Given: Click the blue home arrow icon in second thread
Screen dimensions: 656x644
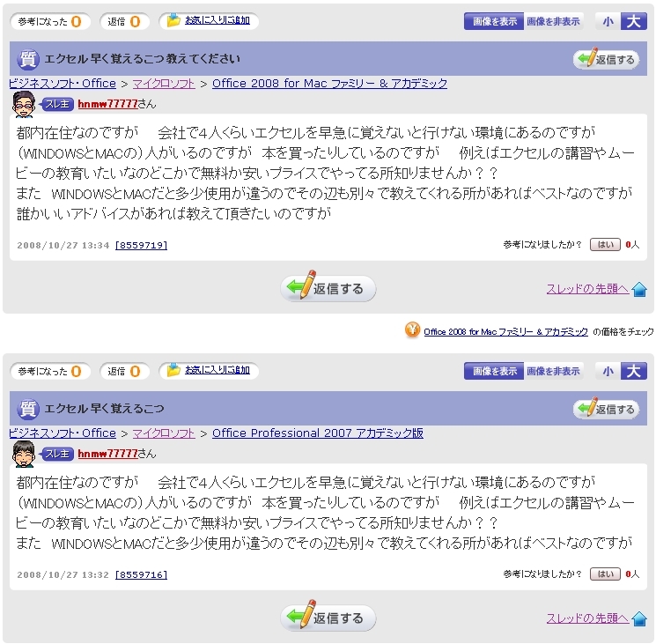Looking at the screenshot, I should [x=639, y=618].
